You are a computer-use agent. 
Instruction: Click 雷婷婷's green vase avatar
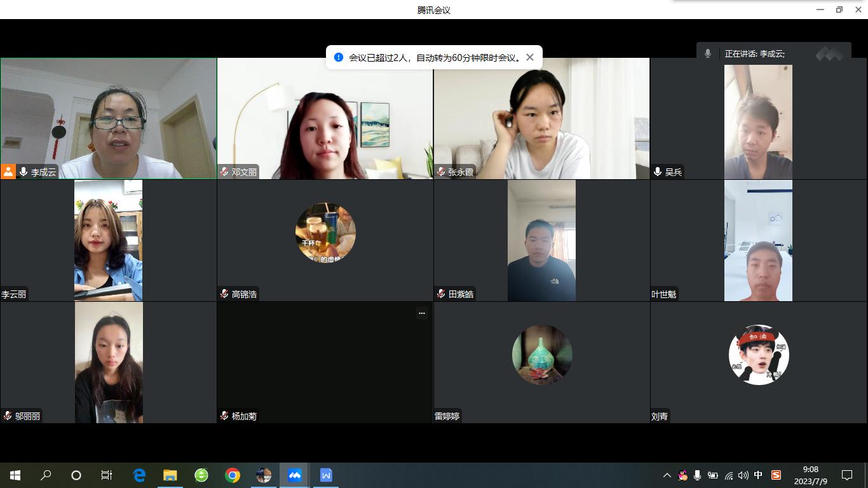pyautogui.click(x=542, y=355)
